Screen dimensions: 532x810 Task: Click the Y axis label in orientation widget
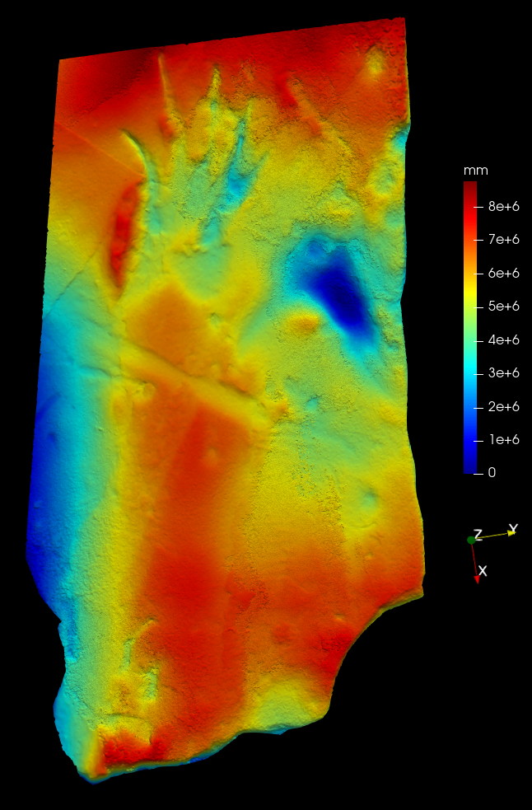[512, 528]
